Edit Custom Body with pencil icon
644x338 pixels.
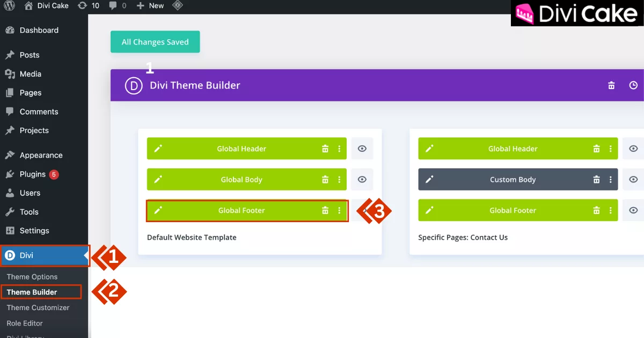point(429,180)
